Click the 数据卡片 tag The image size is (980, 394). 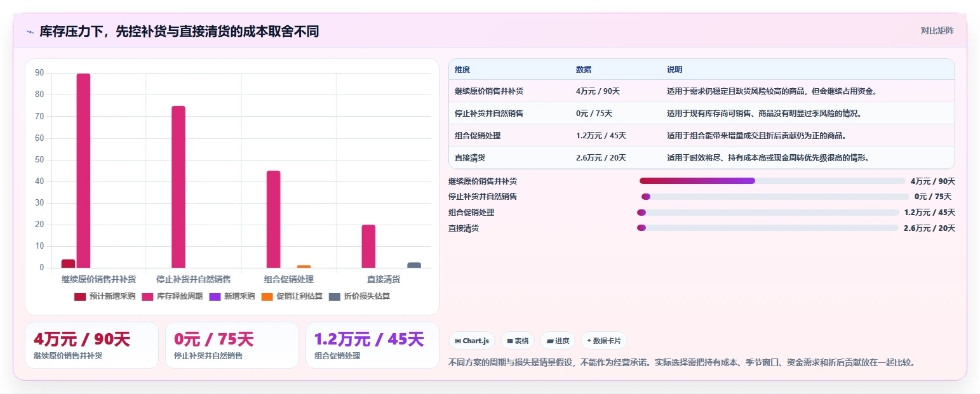[604, 341]
